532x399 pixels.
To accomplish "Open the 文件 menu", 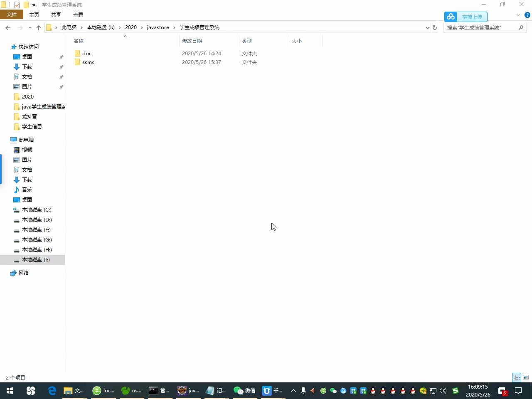I will 12,15.
